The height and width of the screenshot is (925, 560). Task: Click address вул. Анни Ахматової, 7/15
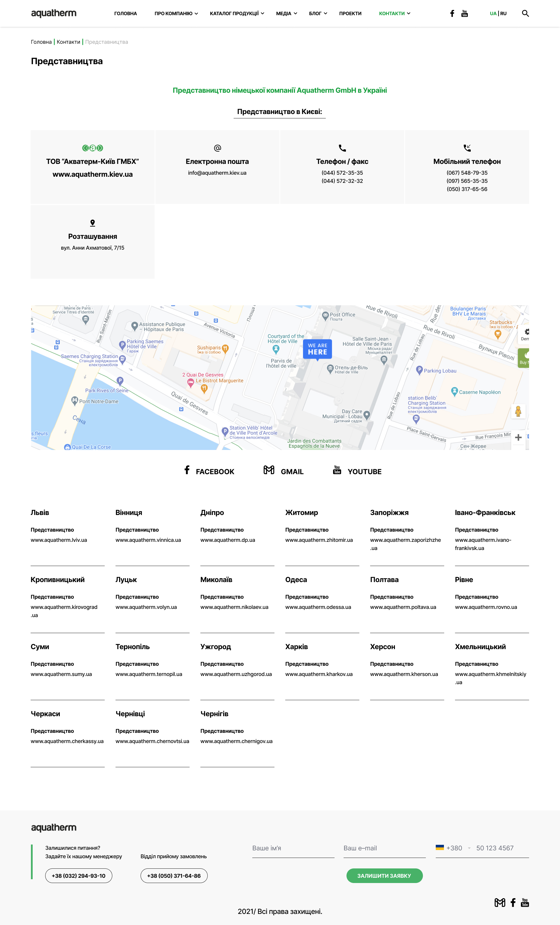click(x=92, y=248)
